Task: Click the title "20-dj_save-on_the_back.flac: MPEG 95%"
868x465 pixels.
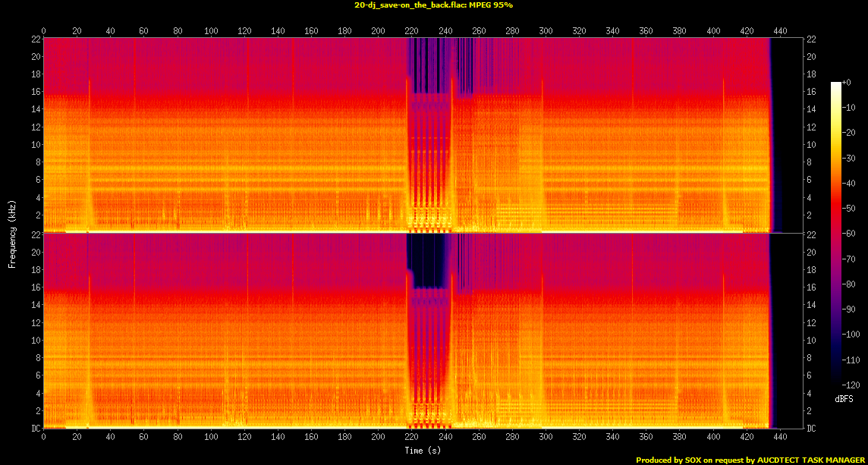Action: coord(433,5)
